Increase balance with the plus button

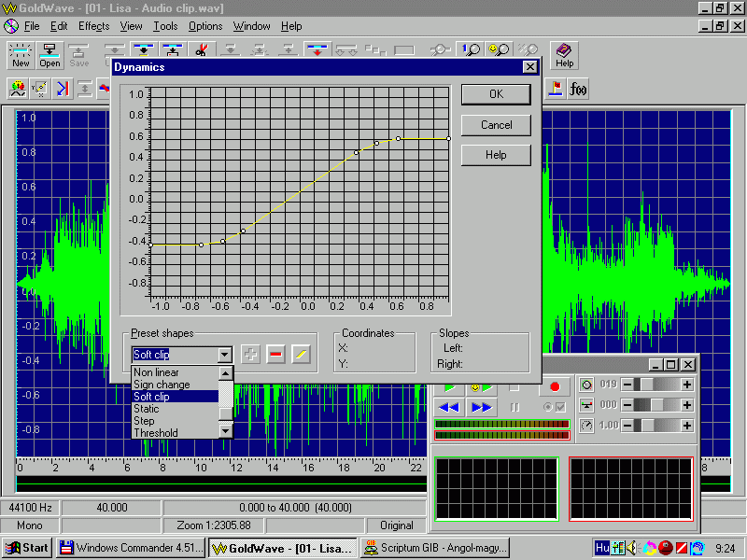pos(687,405)
